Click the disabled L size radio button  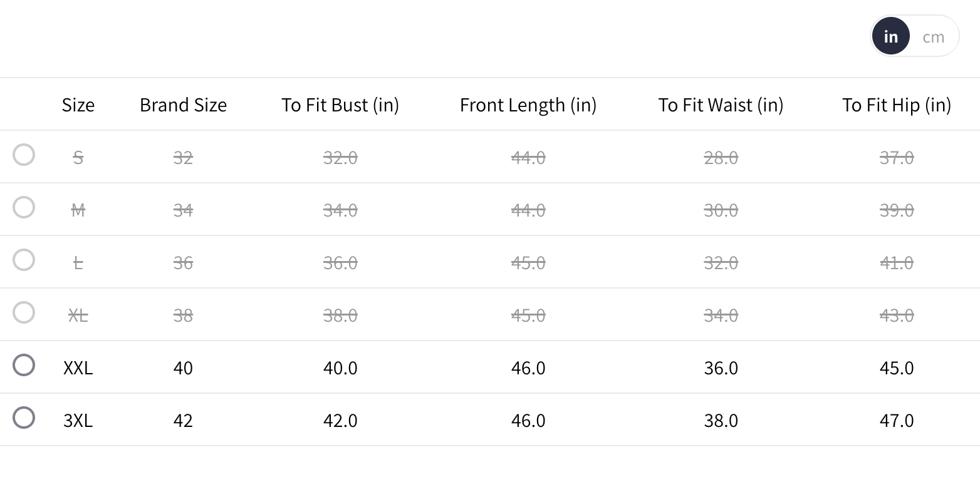24,260
